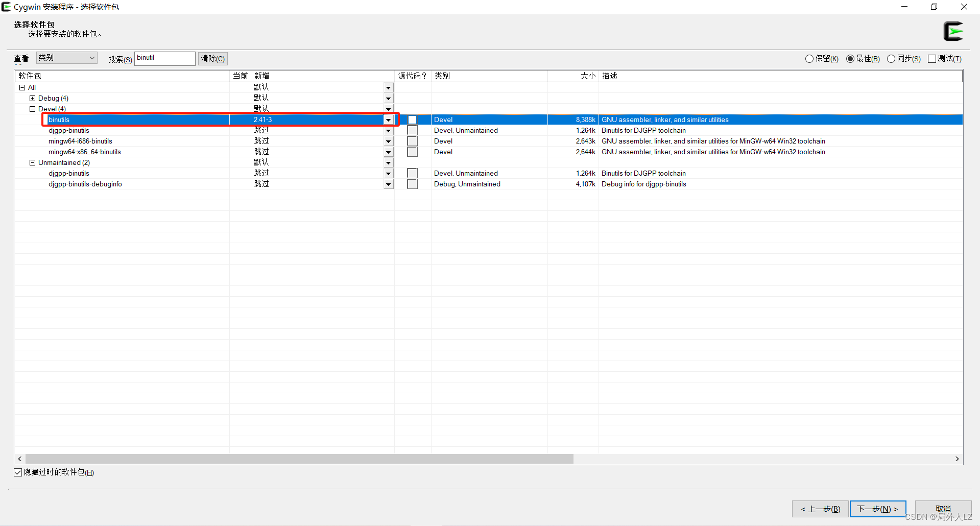Image resolution: width=980 pixels, height=526 pixels.
Task: Open action dropdown for Unmaintained (2) row
Action: click(x=389, y=163)
